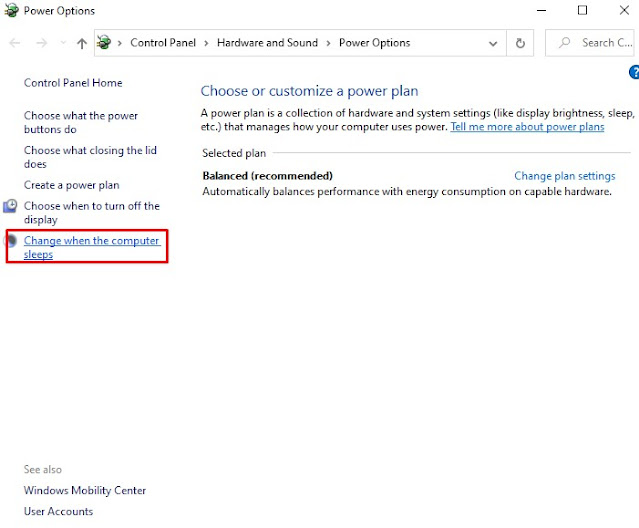
Task: Open Change plan settings for Balanced
Action: [x=564, y=176]
